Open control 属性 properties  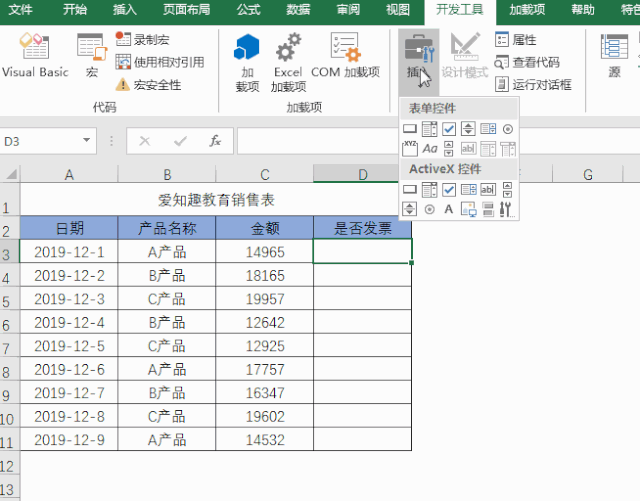tap(516, 40)
